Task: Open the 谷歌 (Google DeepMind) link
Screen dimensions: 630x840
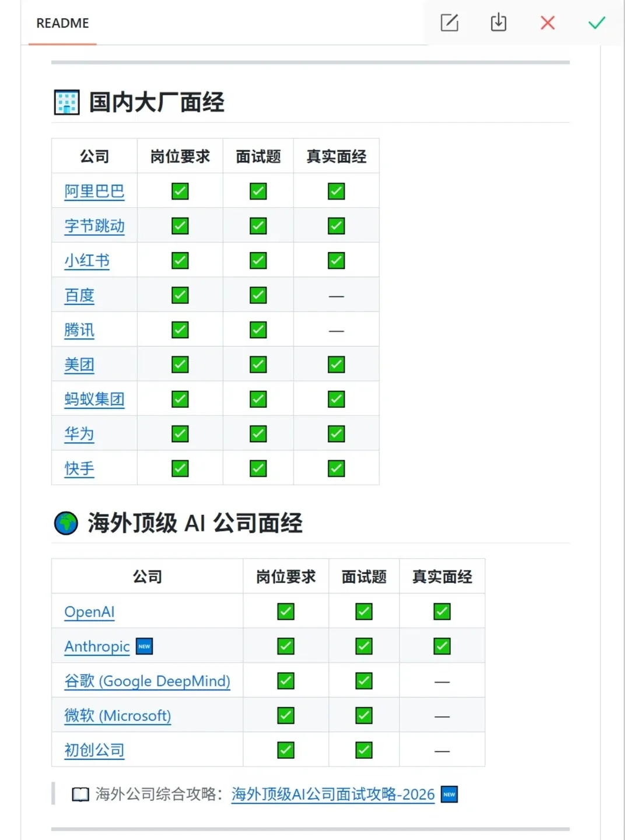Action: pyautogui.click(x=147, y=681)
